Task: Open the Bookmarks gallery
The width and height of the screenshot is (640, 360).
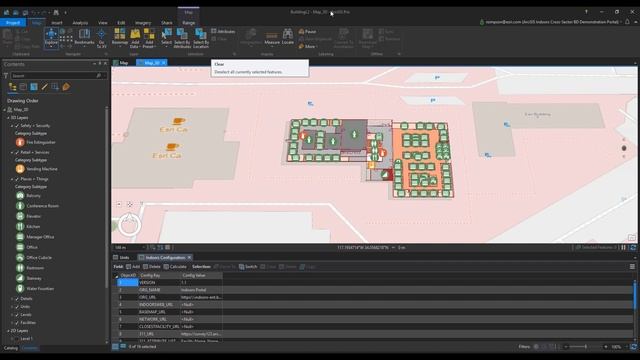Action: (84, 37)
